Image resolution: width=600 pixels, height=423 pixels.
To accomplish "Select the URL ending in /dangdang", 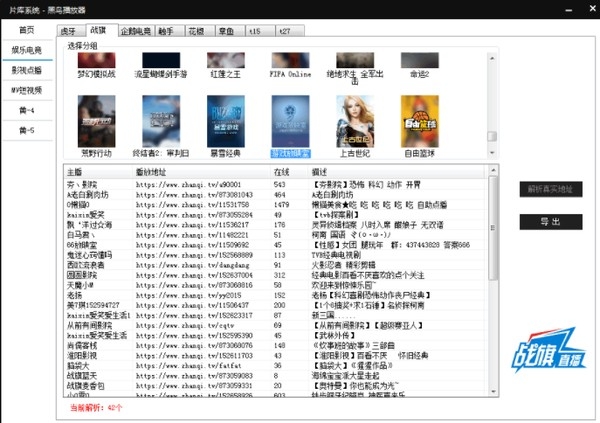I will click(192, 265).
